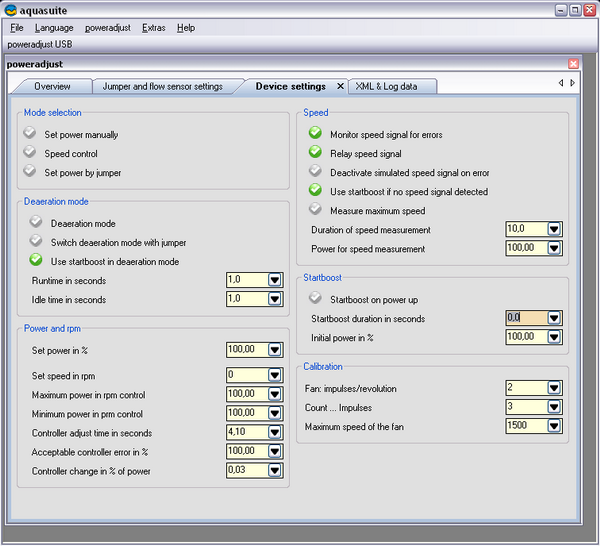Open Set power in % dropdown arrow
The width and height of the screenshot is (600, 546).
click(x=274, y=350)
